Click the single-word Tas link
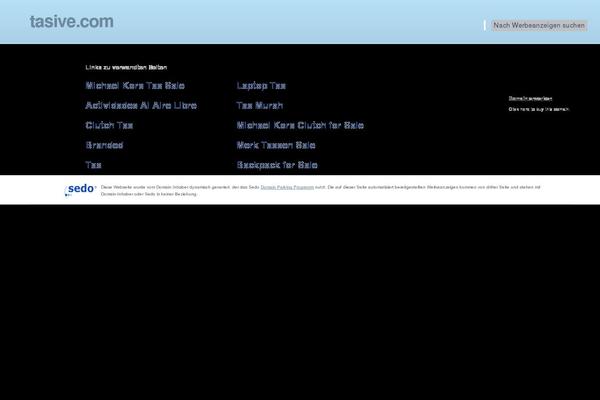The height and width of the screenshot is (400, 600). pyautogui.click(x=93, y=165)
